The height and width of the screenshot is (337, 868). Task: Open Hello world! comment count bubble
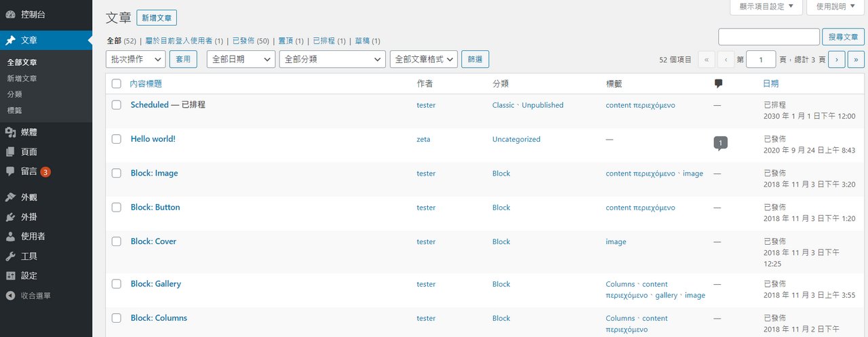(x=720, y=143)
